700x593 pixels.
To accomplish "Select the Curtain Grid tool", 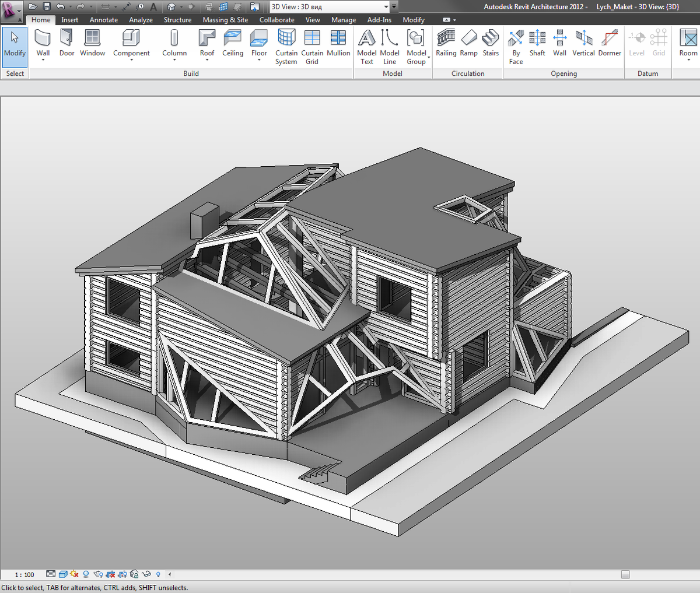I will tap(312, 47).
